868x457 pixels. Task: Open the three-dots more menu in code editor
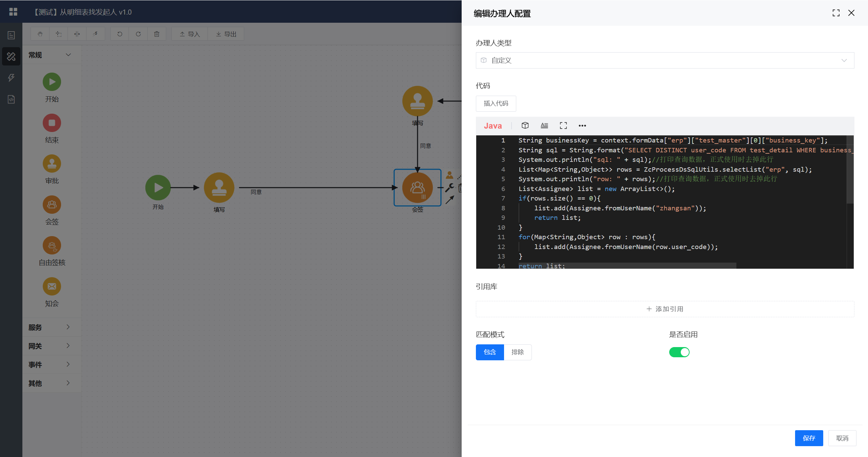click(582, 126)
